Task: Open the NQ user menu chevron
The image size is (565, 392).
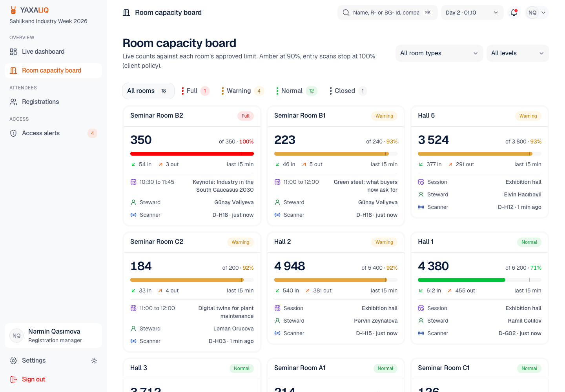Action: (543, 13)
